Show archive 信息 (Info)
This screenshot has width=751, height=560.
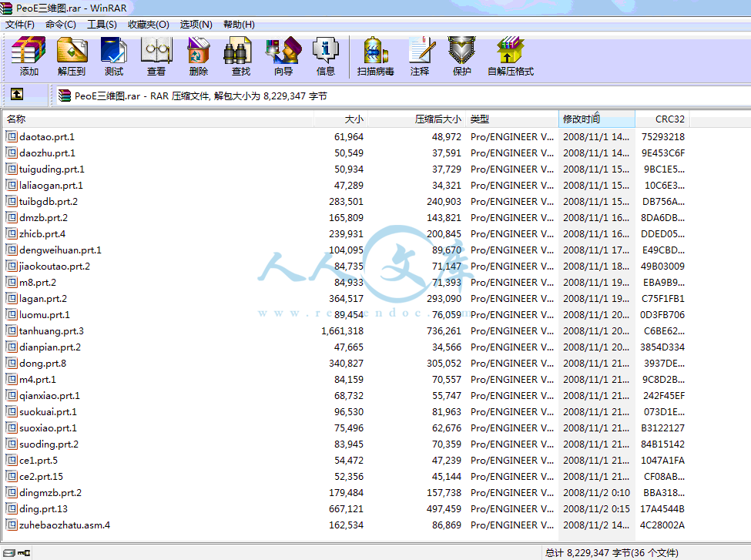tap(326, 56)
